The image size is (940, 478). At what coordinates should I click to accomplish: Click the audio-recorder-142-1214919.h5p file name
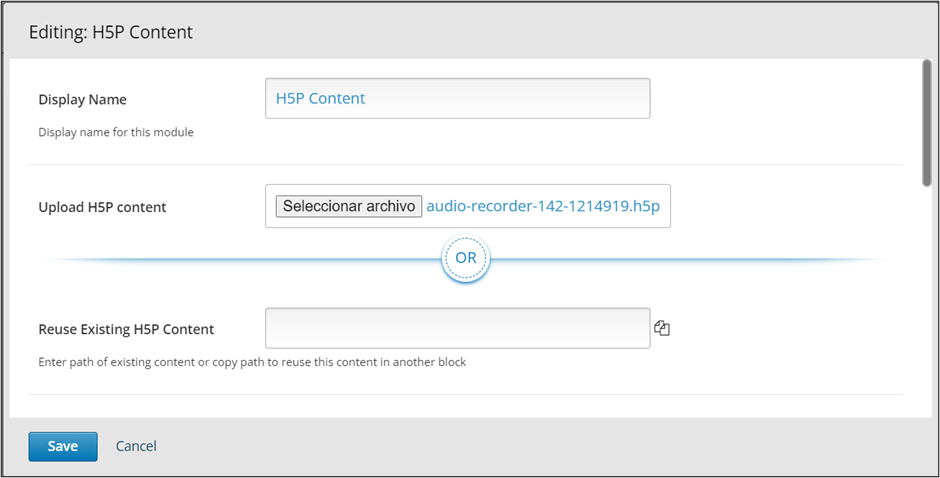click(x=543, y=207)
